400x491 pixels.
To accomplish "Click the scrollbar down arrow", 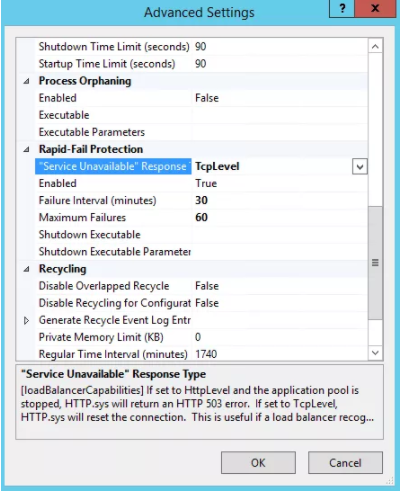I will coord(375,353).
